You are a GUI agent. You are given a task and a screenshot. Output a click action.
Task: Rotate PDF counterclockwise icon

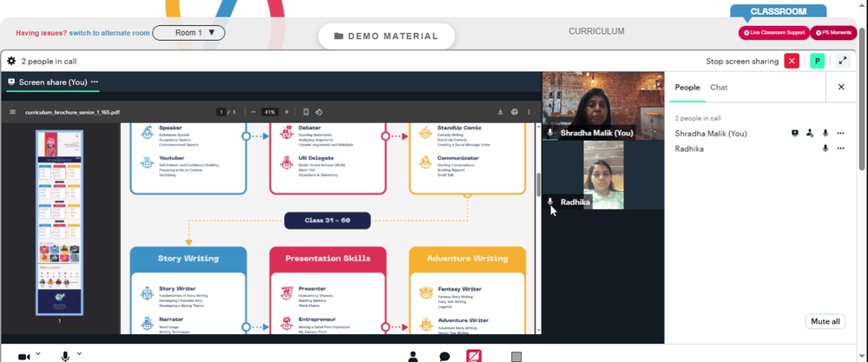(x=319, y=112)
